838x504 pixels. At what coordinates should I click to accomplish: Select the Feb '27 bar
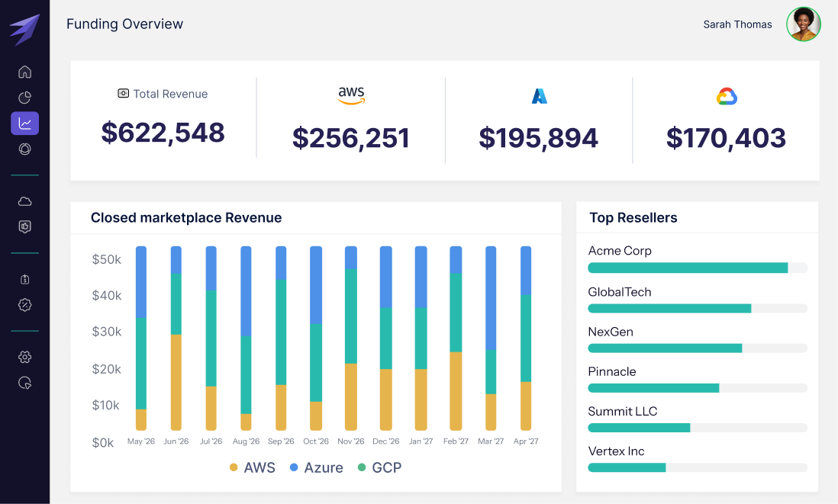456,338
